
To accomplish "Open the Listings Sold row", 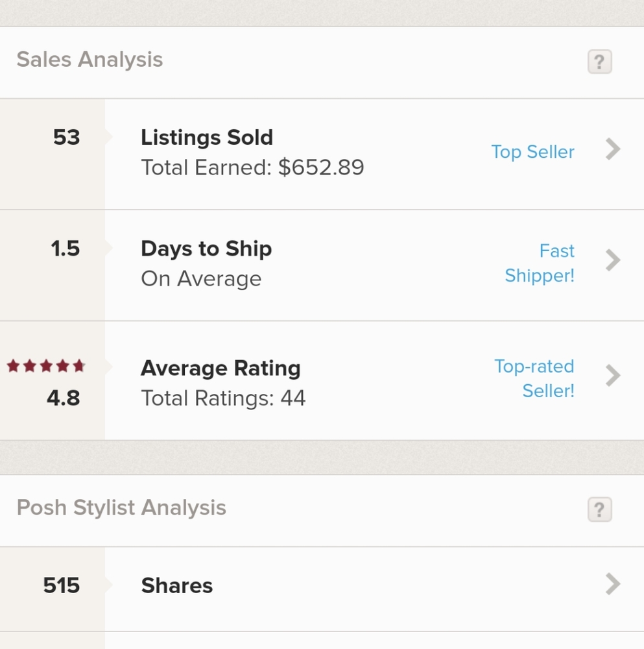I will [207, 138].
